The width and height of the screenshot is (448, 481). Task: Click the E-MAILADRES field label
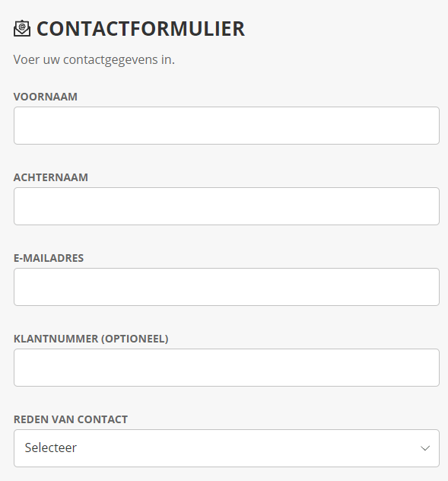(49, 258)
